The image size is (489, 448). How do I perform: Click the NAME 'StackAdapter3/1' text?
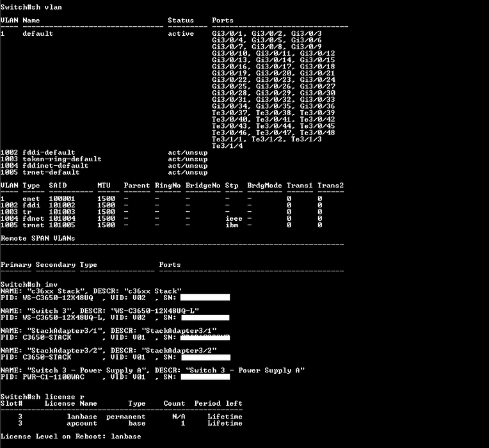[x=67, y=330]
